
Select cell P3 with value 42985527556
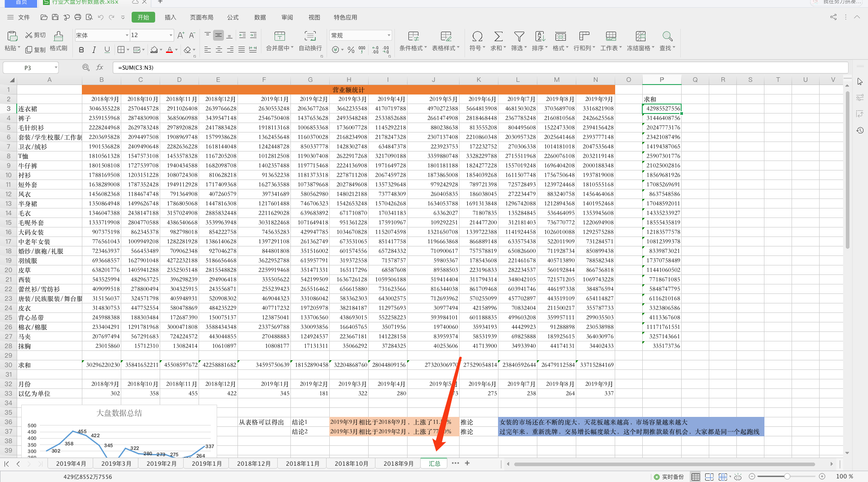[x=662, y=109]
